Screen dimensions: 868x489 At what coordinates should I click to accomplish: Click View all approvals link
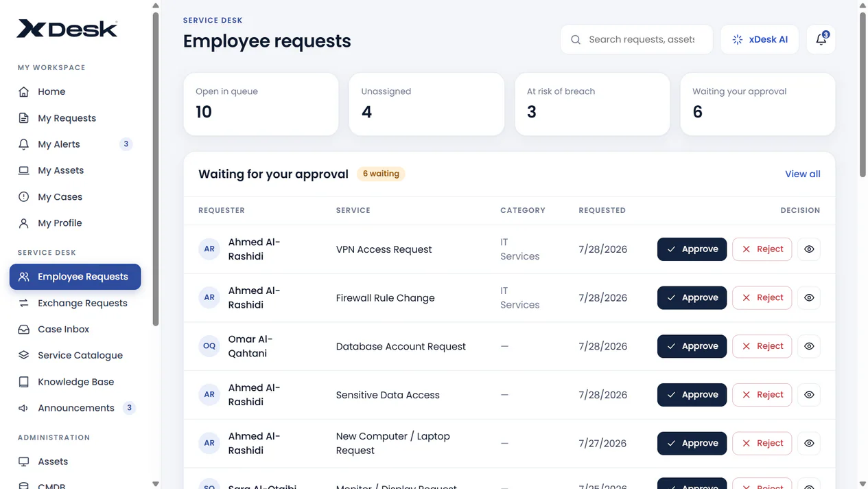click(803, 174)
